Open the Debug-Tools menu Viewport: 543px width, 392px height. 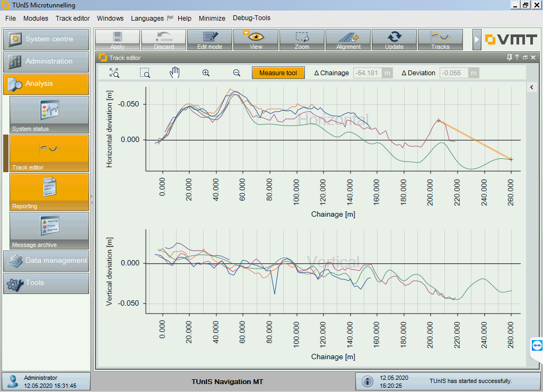251,18
